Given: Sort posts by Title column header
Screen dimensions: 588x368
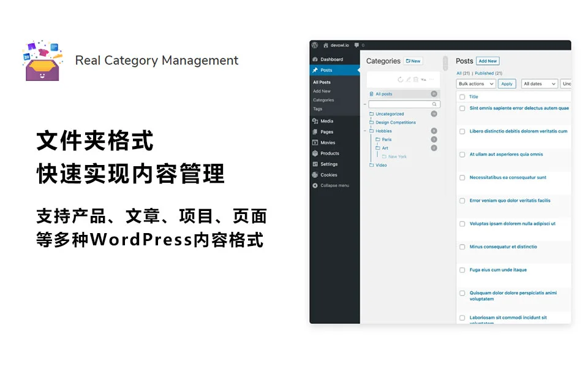Looking at the screenshot, I should point(473,97).
